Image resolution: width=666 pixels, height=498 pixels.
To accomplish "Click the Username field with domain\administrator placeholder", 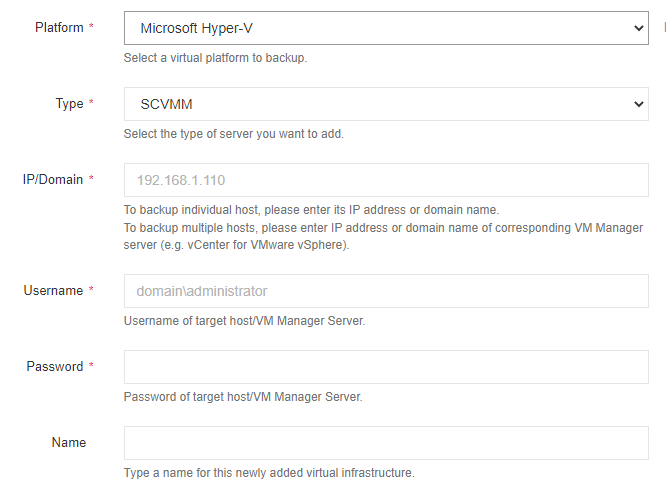I will click(x=385, y=291).
